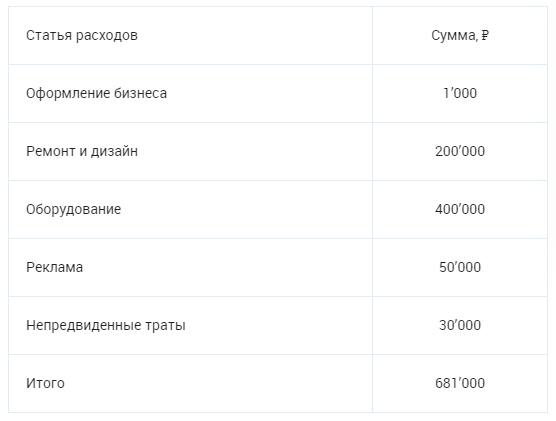Click the word 'расходов' in the header
Screen dimensions: 556x421
tap(107, 35)
